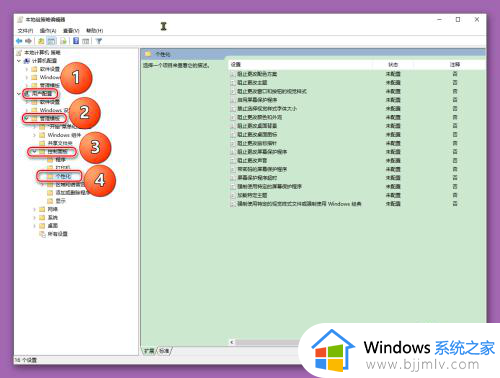Select the 阻止更改桌面背景 policy icon
This screenshot has width=500, height=378.
[x=233, y=126]
